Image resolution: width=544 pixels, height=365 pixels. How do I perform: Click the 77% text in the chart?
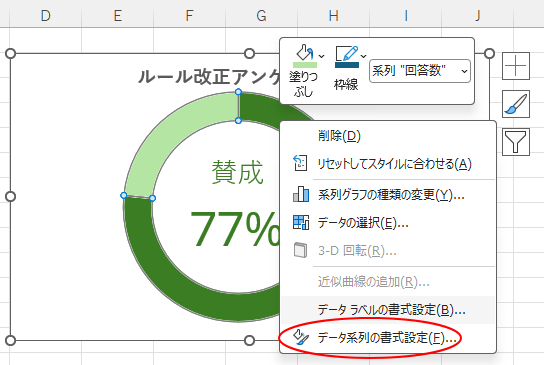(235, 229)
